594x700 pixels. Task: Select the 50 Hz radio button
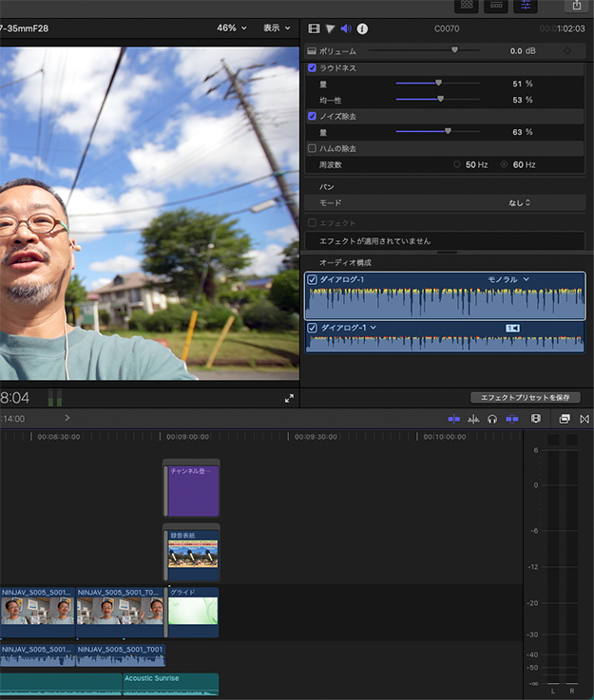click(457, 164)
